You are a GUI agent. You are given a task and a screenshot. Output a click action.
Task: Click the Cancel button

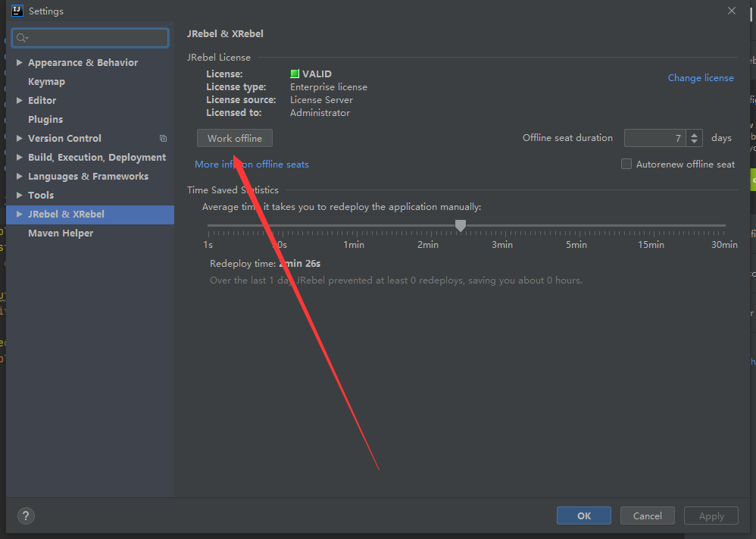point(648,515)
